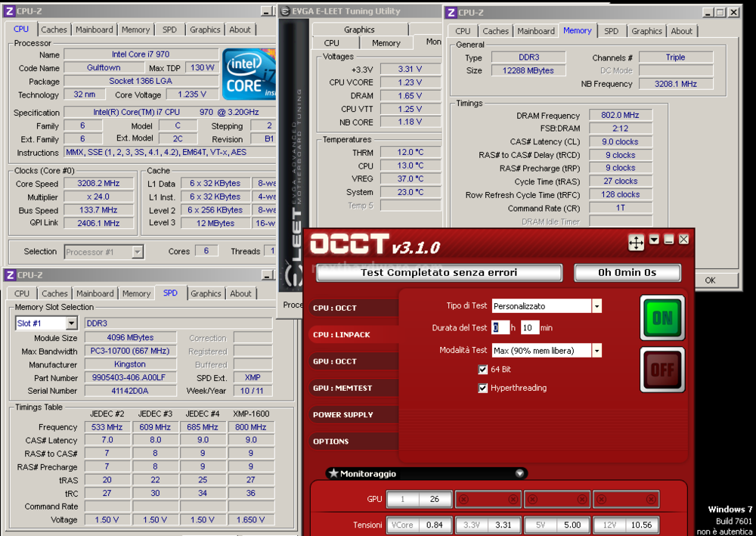Viewport: 756px width, 536px height.
Task: Open the Modalità Test dropdown
Action: point(596,351)
